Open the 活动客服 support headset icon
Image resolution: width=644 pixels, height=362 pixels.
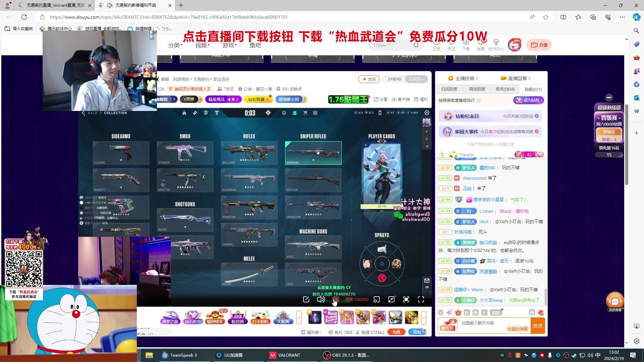[x=615, y=302]
